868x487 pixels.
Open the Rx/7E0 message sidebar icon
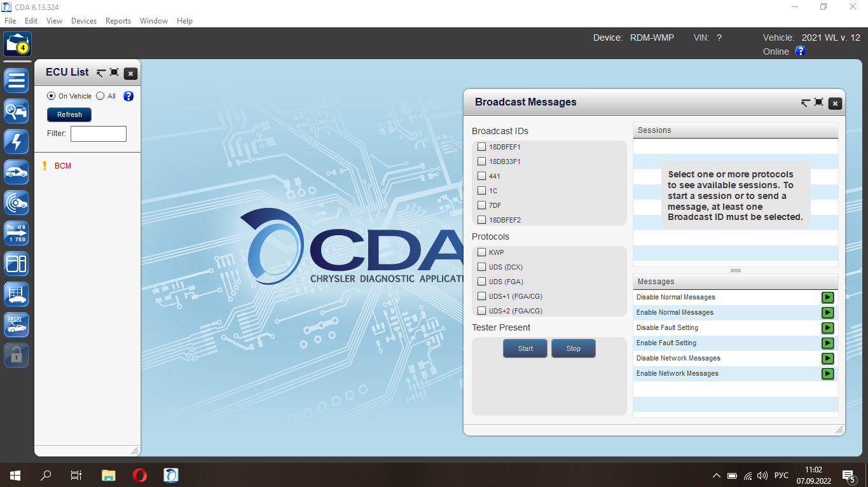pos(17,233)
